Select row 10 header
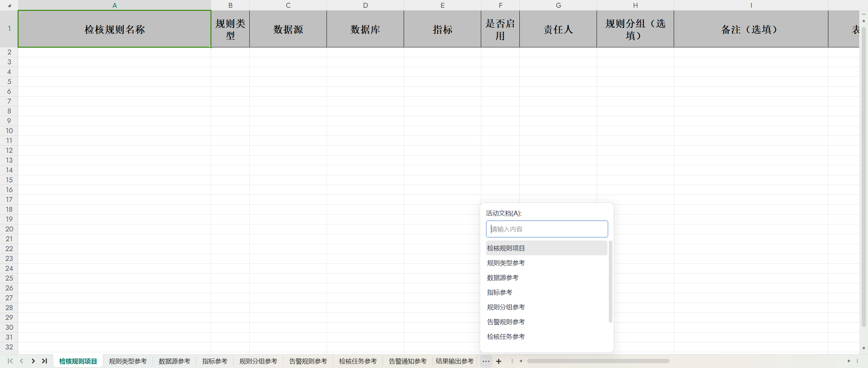The image size is (868, 368). [9, 131]
